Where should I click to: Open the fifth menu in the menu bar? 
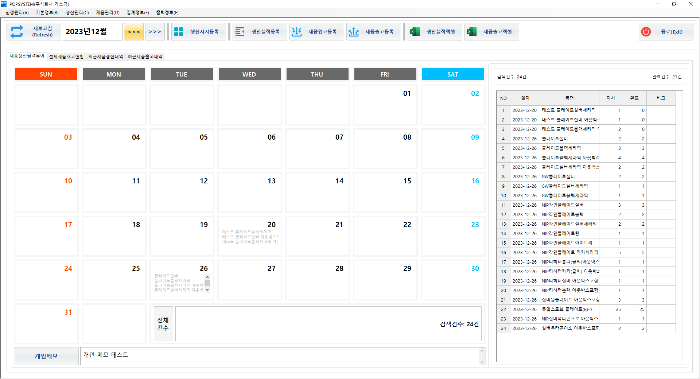(x=138, y=12)
